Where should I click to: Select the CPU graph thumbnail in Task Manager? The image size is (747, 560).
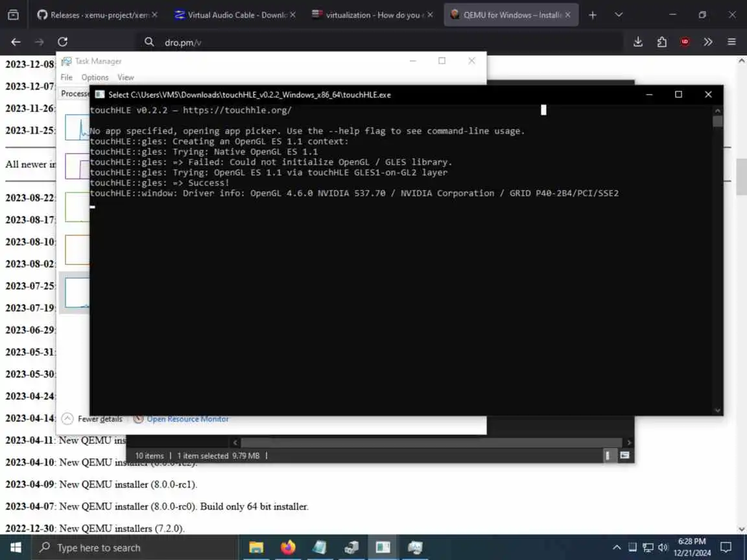coord(77,127)
